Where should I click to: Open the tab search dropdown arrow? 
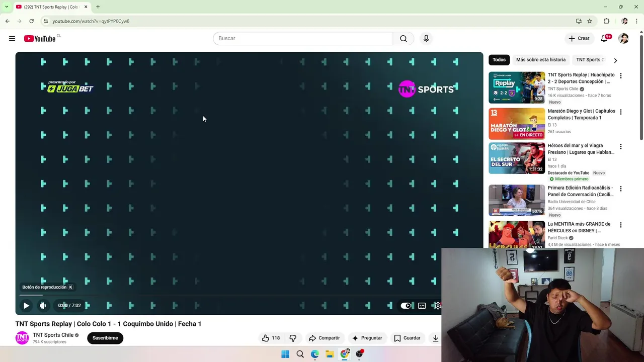click(7, 7)
